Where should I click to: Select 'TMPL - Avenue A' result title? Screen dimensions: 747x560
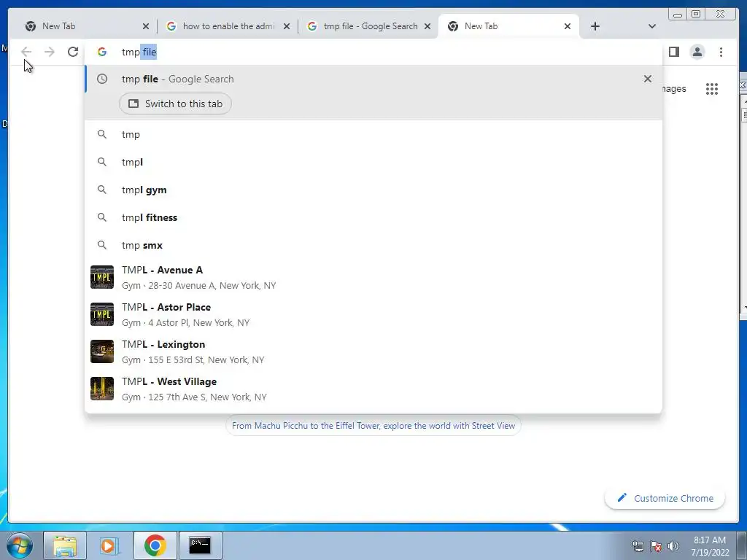163,270
